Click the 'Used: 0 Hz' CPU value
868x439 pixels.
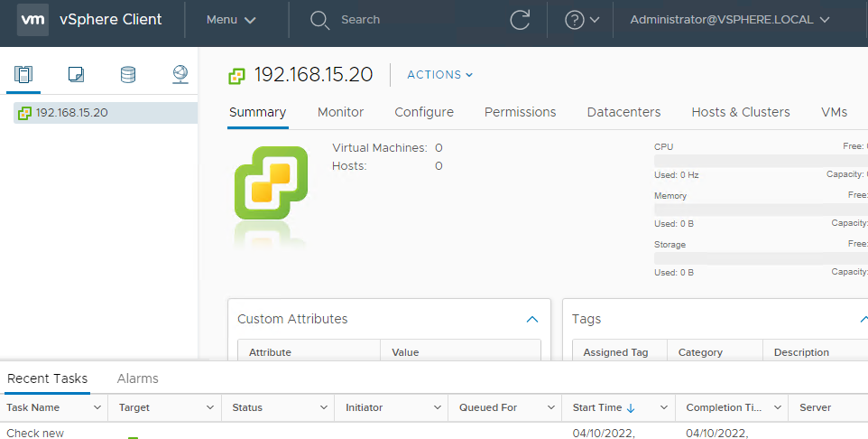click(677, 174)
